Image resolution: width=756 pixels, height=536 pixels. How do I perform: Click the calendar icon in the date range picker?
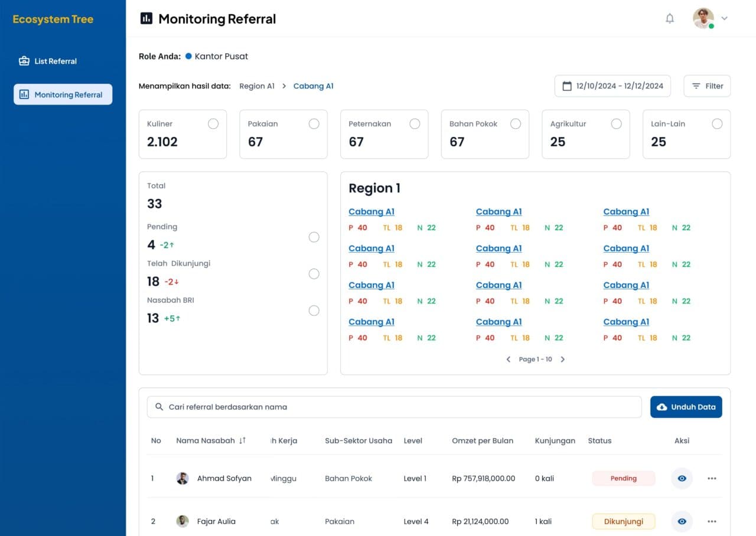click(x=567, y=86)
